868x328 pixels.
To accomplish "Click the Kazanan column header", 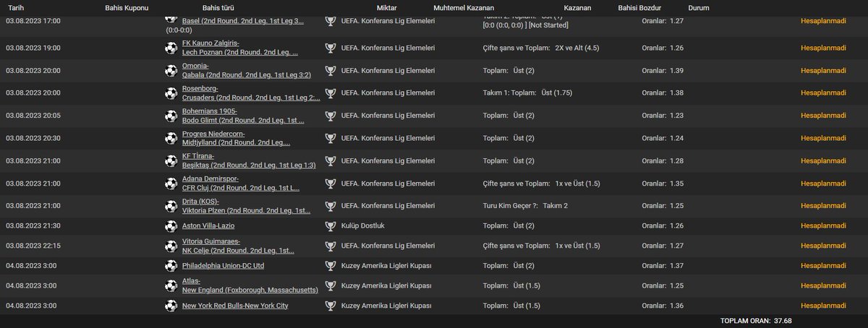I will click(577, 7).
